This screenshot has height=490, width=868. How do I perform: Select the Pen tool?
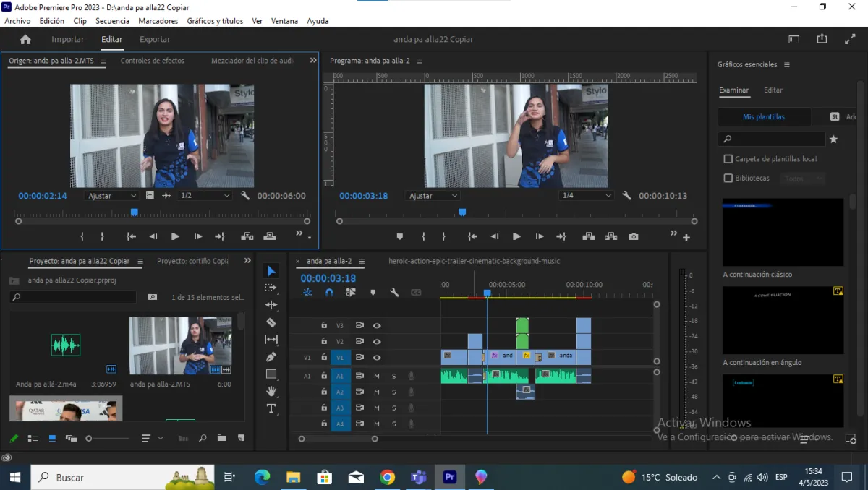(271, 357)
